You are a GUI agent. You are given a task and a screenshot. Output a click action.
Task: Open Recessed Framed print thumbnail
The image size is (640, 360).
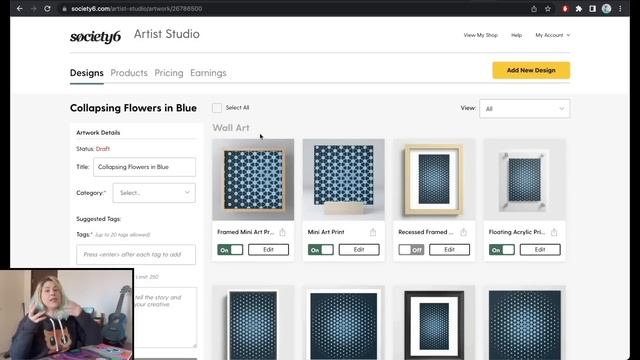click(x=434, y=180)
